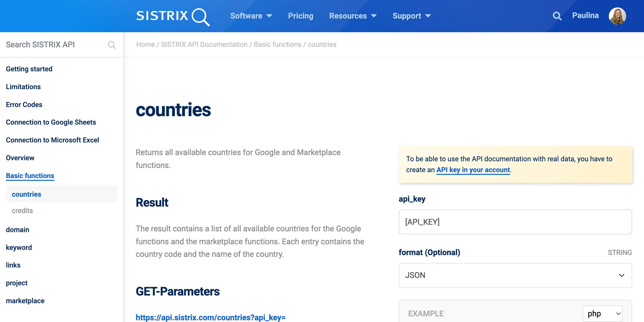644x322 pixels.
Task: Select credits under Basic functions
Action: [x=22, y=211]
